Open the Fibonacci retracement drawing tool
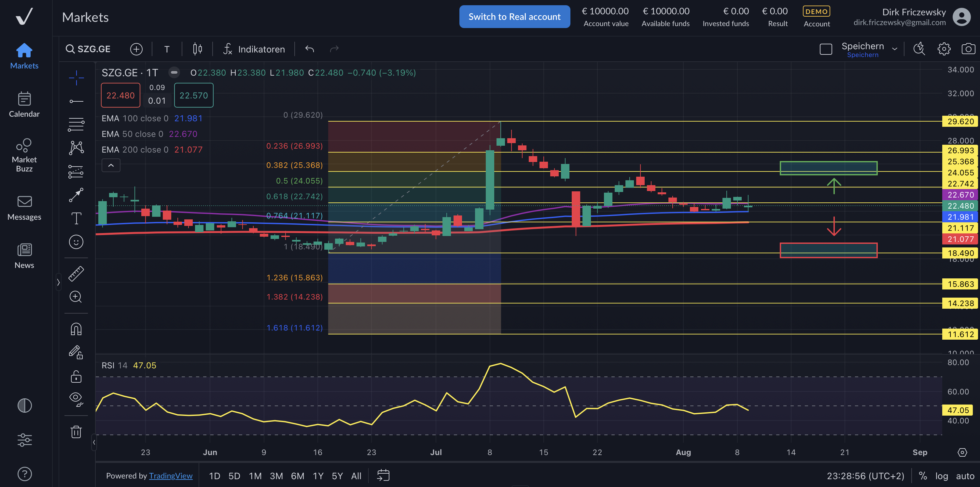Viewport: 980px width, 487px height. click(x=76, y=124)
